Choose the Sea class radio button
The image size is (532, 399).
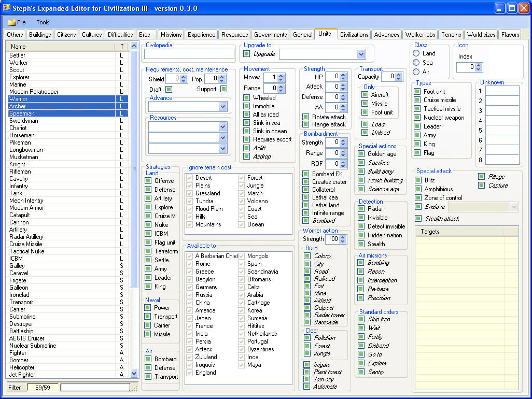pos(416,62)
